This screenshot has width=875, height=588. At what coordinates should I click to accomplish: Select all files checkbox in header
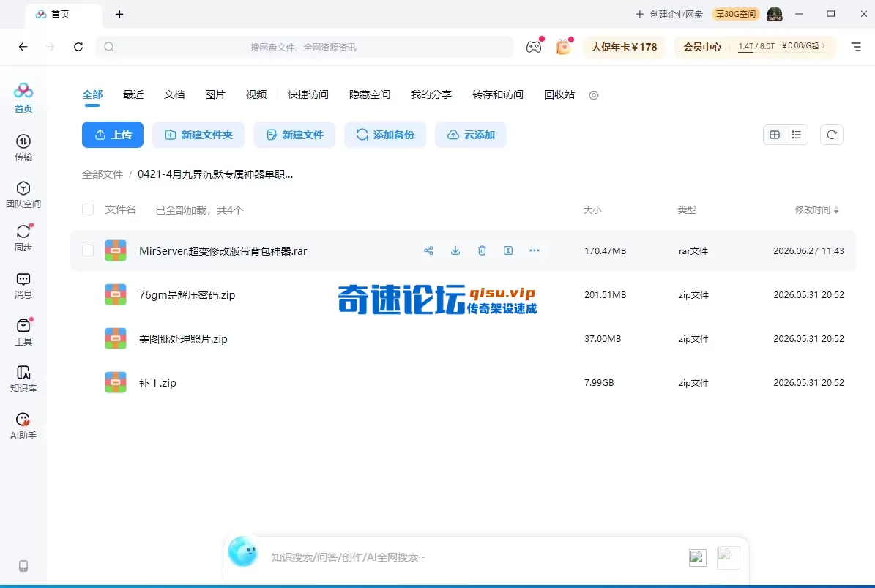pos(88,209)
